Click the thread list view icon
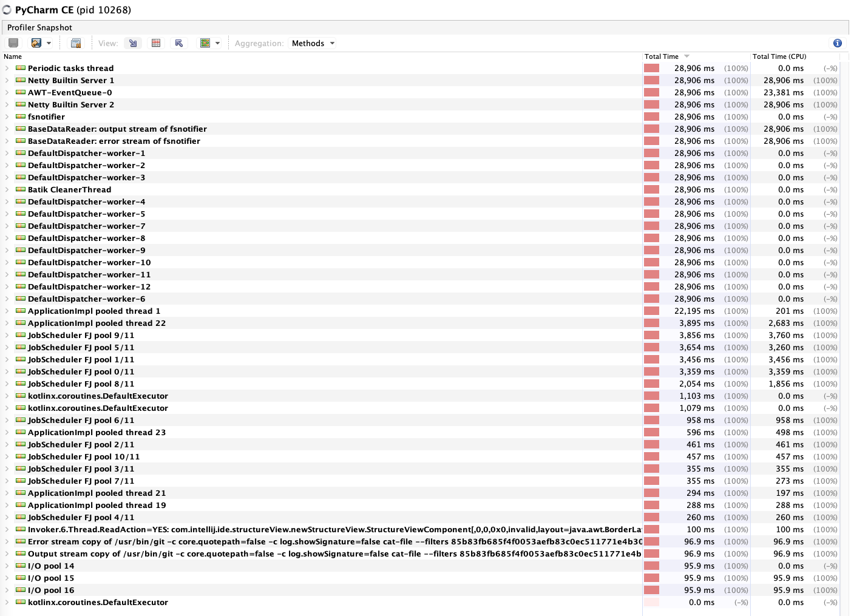Viewport: 851px width, 616px height. click(x=206, y=42)
